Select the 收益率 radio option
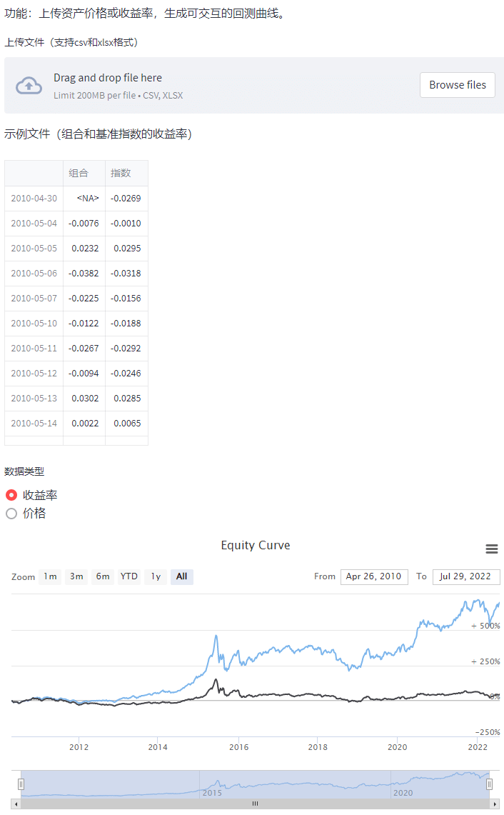The height and width of the screenshot is (815, 504). (11, 495)
